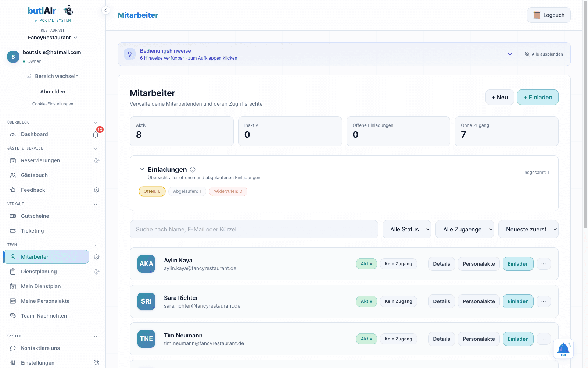Open Cookie-Einstellungen link

53,104
